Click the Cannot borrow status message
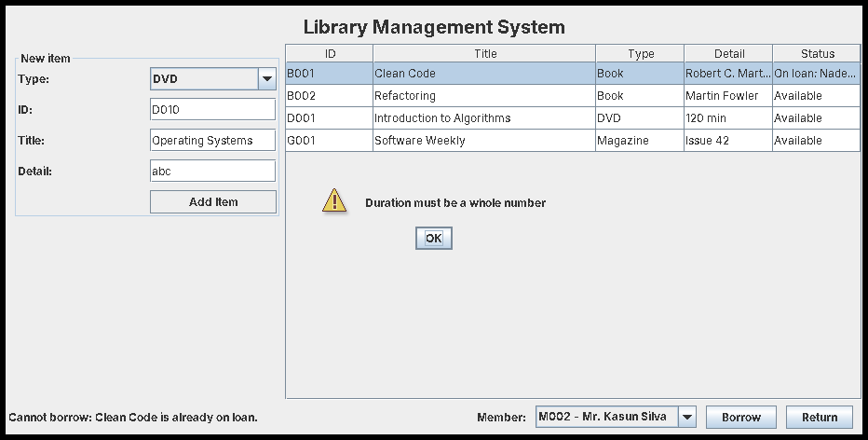 point(133,418)
